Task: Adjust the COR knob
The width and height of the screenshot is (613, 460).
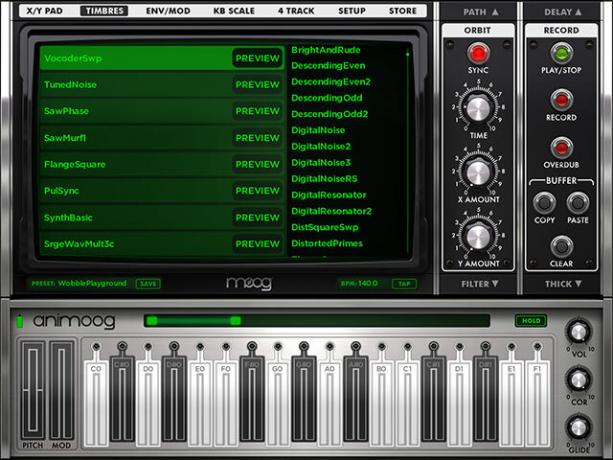Action: point(579,379)
